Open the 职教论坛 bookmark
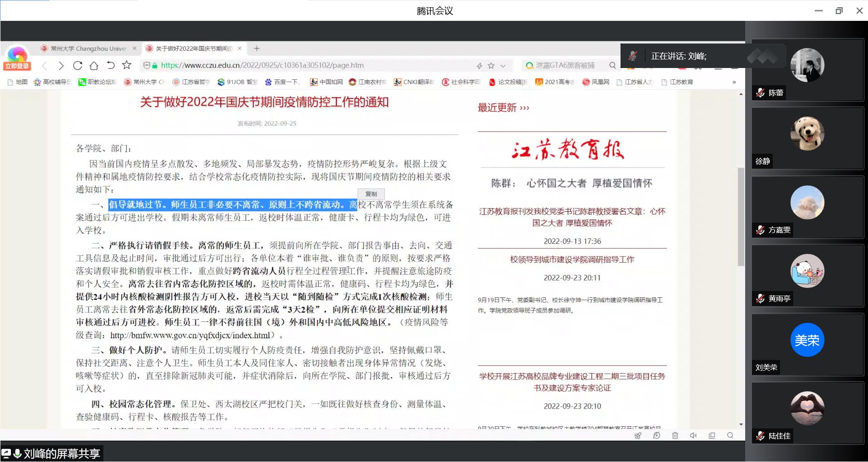868x462 pixels. coord(97,82)
